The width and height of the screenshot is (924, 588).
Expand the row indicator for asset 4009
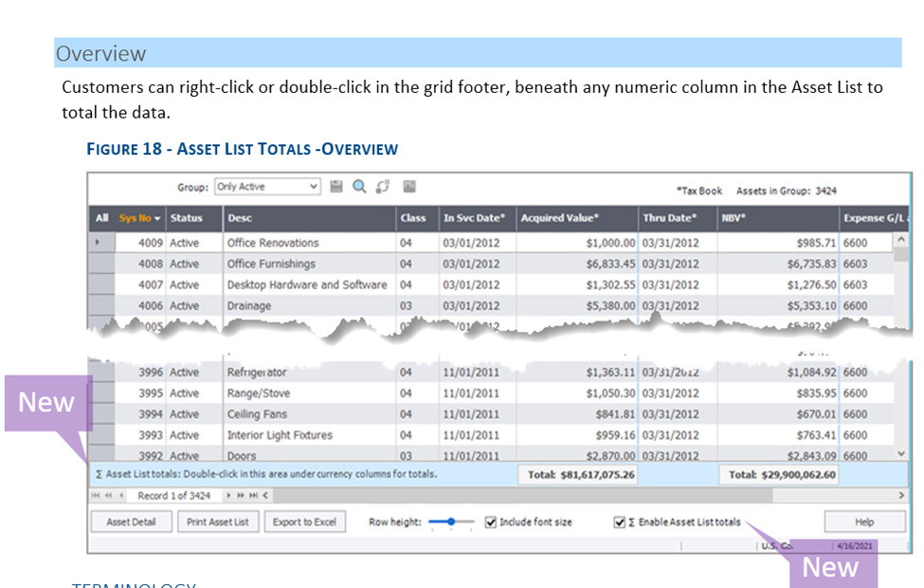(100, 243)
